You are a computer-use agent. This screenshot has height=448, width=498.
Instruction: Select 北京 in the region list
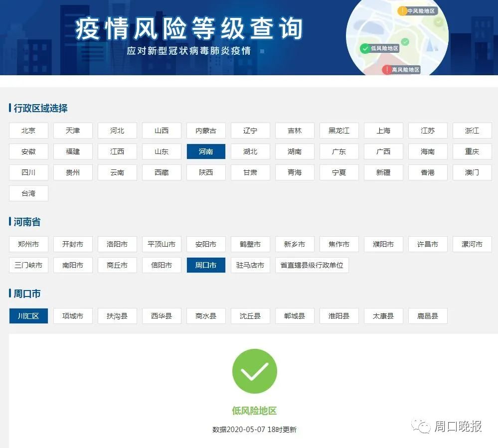pos(28,131)
